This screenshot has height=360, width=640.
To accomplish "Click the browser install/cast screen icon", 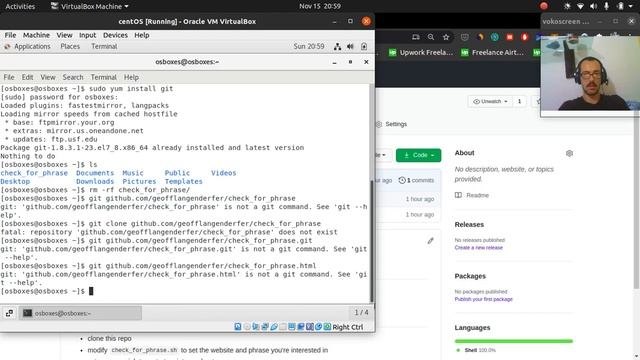I will [416, 37].
